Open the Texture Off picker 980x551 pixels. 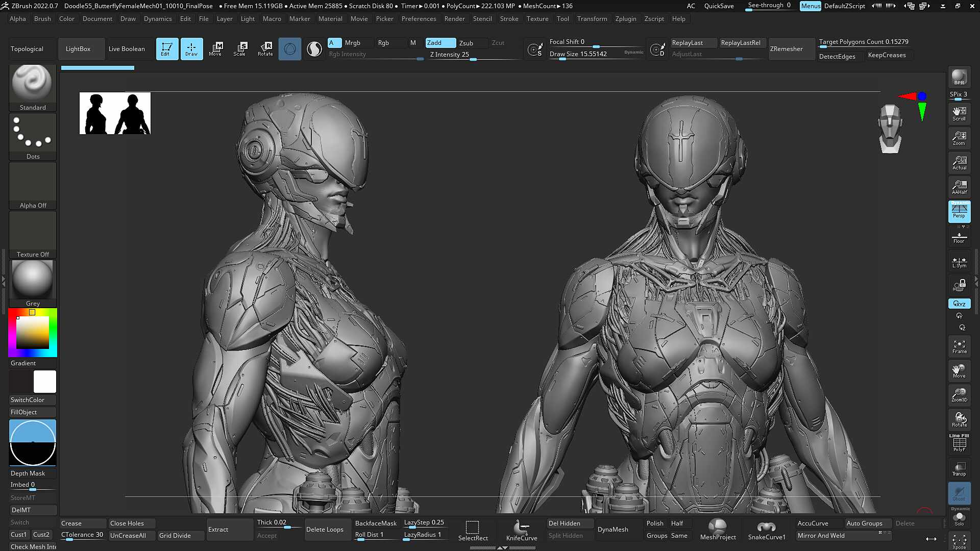click(x=33, y=235)
